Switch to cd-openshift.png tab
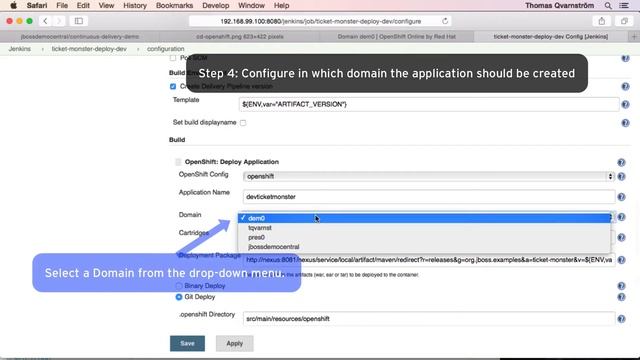Image resolution: width=640 pixels, height=360 pixels. pos(240,37)
